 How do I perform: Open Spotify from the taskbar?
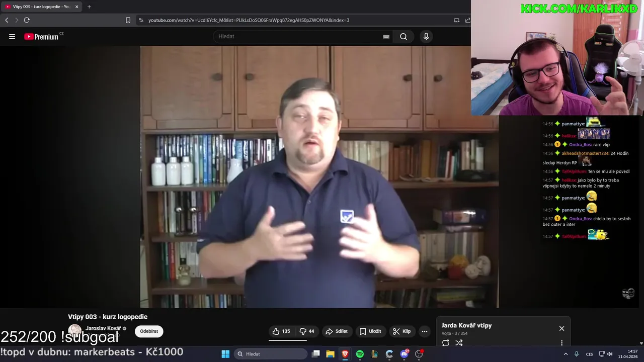360,354
